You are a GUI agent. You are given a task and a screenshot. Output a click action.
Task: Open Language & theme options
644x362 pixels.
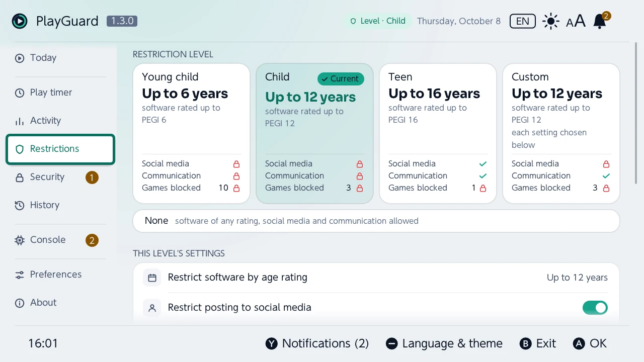pos(444,343)
